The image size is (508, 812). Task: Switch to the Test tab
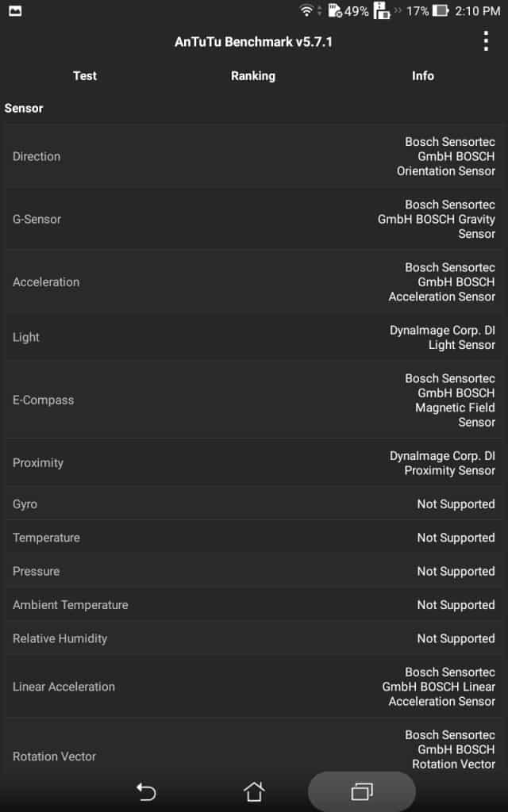click(85, 76)
